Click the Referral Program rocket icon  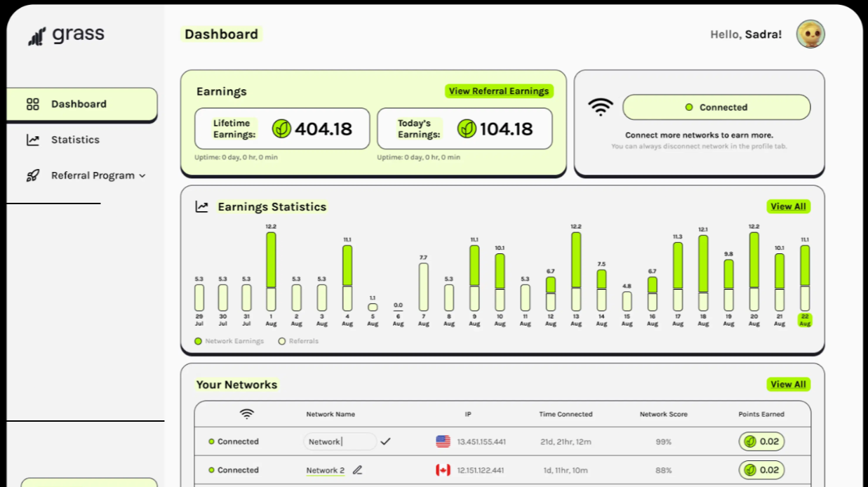pos(33,175)
